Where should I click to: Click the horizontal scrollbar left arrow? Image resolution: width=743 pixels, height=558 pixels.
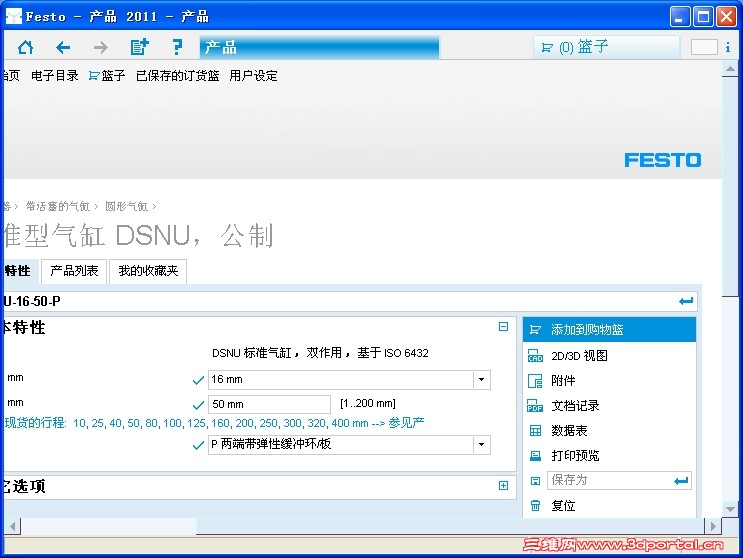pyautogui.click(x=12, y=526)
